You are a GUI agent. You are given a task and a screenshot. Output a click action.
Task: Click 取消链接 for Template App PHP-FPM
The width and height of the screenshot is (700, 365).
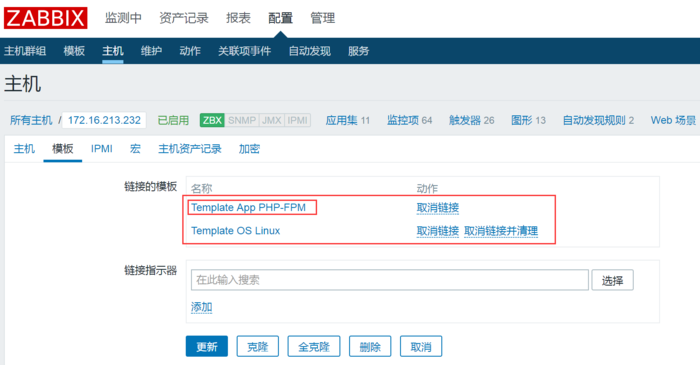[x=438, y=208]
